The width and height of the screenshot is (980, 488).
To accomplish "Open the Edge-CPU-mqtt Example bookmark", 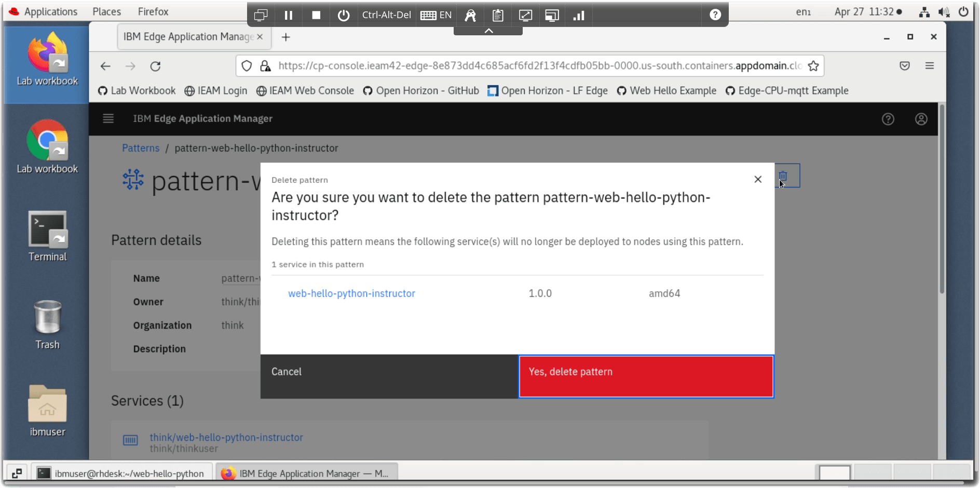I will click(787, 91).
